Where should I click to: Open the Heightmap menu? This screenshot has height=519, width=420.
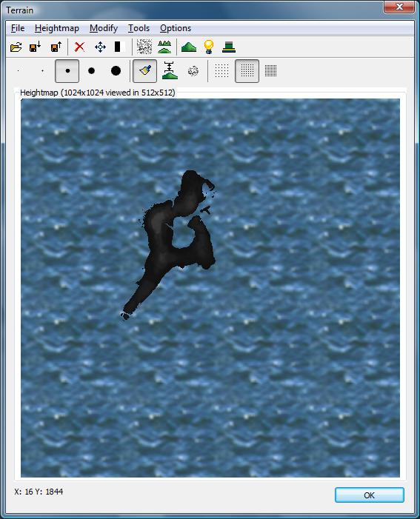pyautogui.click(x=56, y=28)
